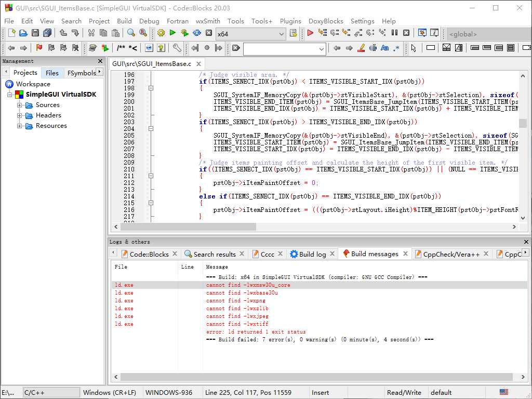Toggle the match case Aa button
This screenshot has width=532, height=399.
(384, 48)
